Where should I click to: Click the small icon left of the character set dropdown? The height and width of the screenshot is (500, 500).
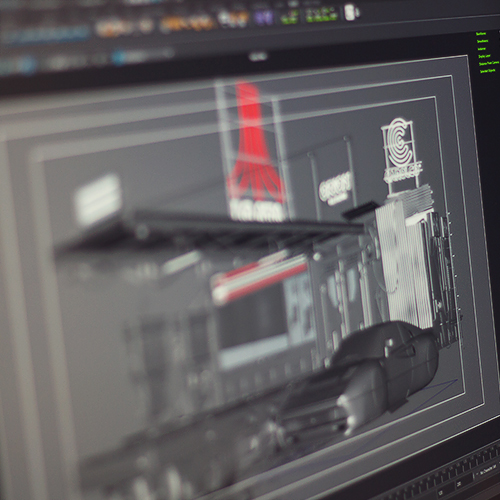[x=476, y=473]
